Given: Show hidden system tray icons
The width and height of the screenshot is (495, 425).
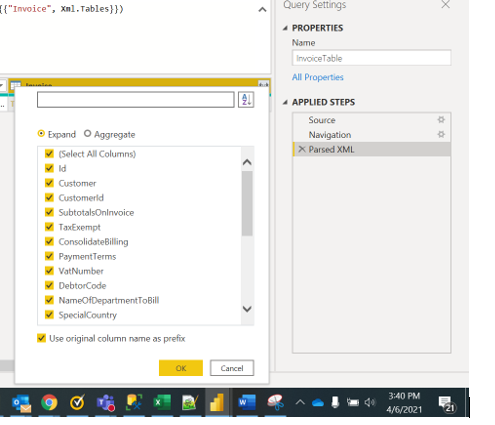Looking at the screenshot, I should 300,403.
